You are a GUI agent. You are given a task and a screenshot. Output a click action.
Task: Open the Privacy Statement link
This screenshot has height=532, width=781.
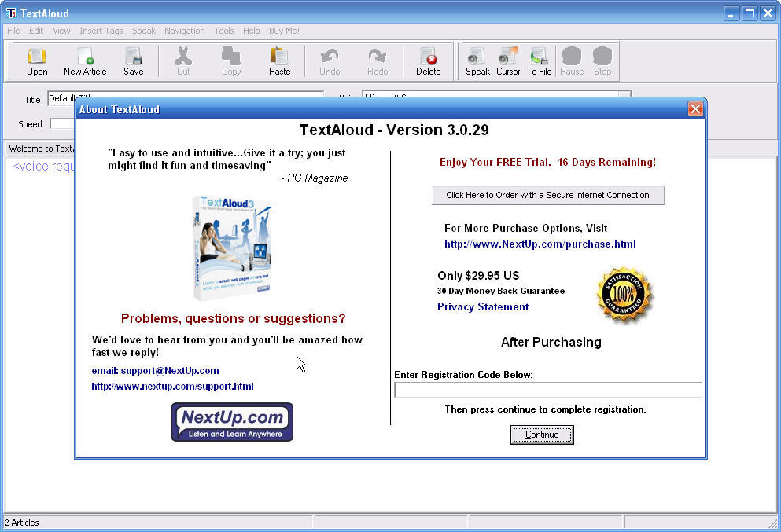coord(483,306)
